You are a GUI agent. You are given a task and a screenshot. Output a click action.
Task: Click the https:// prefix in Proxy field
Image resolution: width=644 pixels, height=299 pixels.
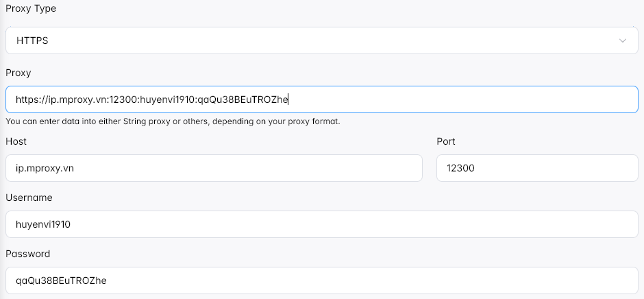point(32,99)
